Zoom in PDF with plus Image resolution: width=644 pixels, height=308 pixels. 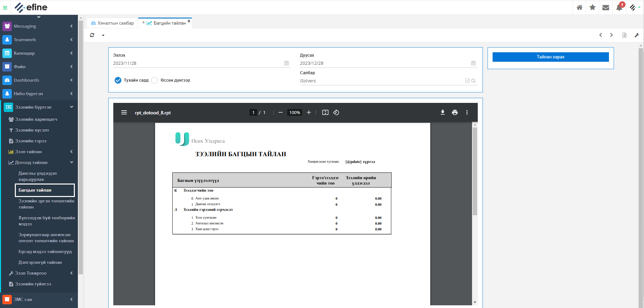[x=309, y=112]
